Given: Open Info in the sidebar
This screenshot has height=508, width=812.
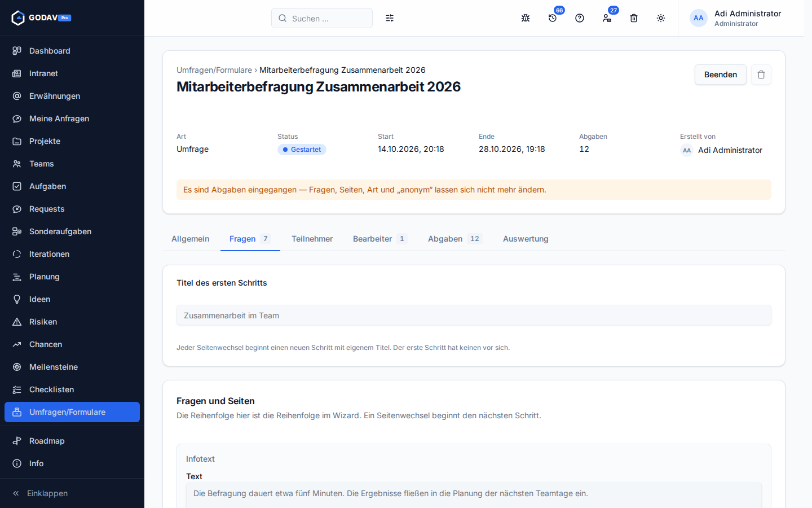Looking at the screenshot, I should click(72, 463).
